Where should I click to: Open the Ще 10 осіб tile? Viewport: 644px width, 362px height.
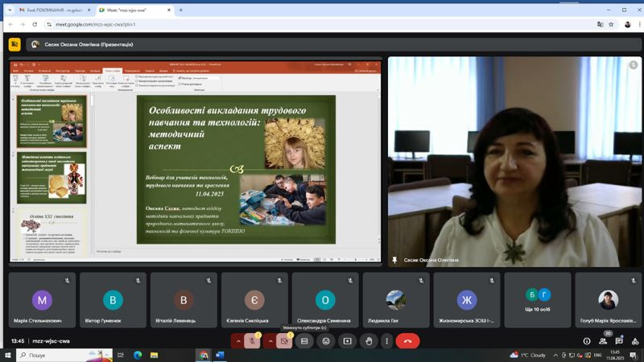pos(538,300)
